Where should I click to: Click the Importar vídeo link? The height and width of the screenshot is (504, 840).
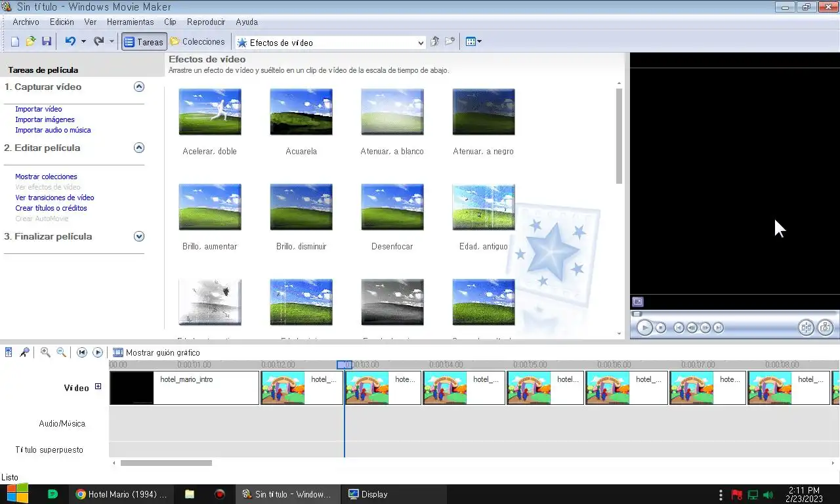click(x=39, y=109)
